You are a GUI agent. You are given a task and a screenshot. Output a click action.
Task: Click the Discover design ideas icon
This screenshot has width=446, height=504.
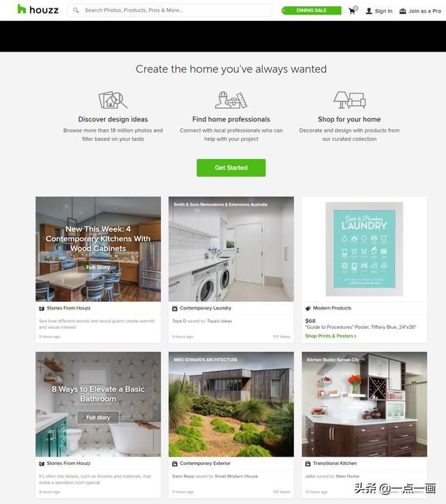click(x=113, y=100)
